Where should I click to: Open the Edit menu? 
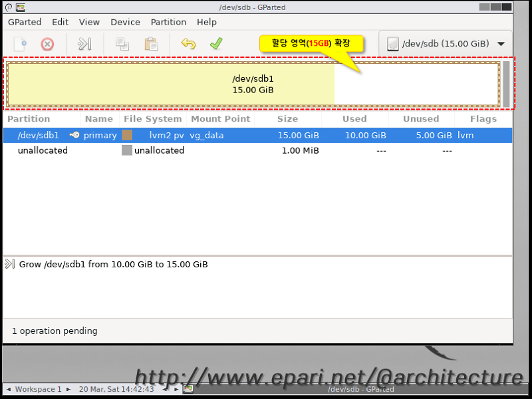(x=60, y=22)
